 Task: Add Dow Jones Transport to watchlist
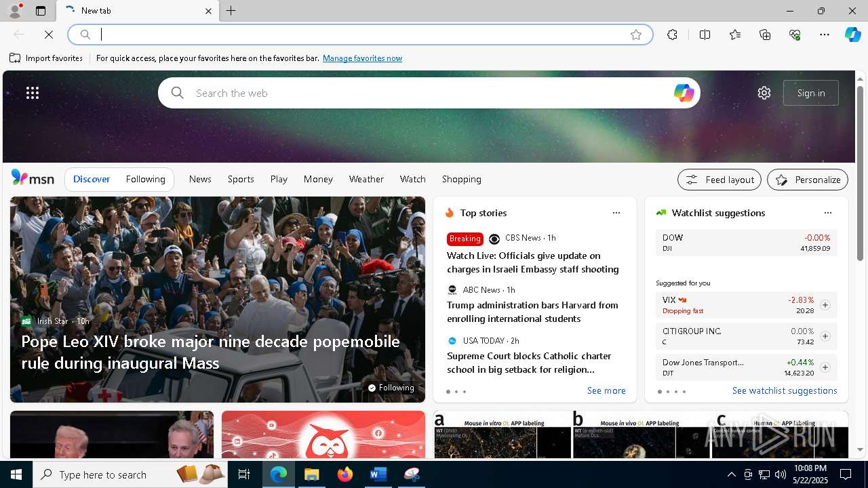click(825, 367)
